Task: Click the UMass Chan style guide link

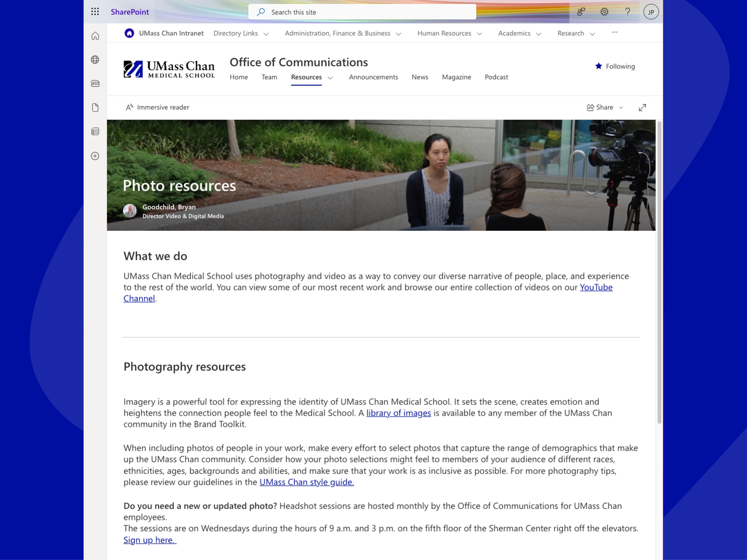Action: pyautogui.click(x=306, y=482)
